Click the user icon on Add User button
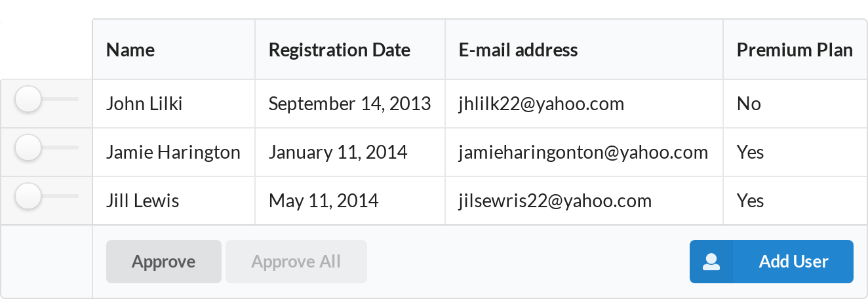Image resolution: width=868 pixels, height=299 pixels. 711,262
